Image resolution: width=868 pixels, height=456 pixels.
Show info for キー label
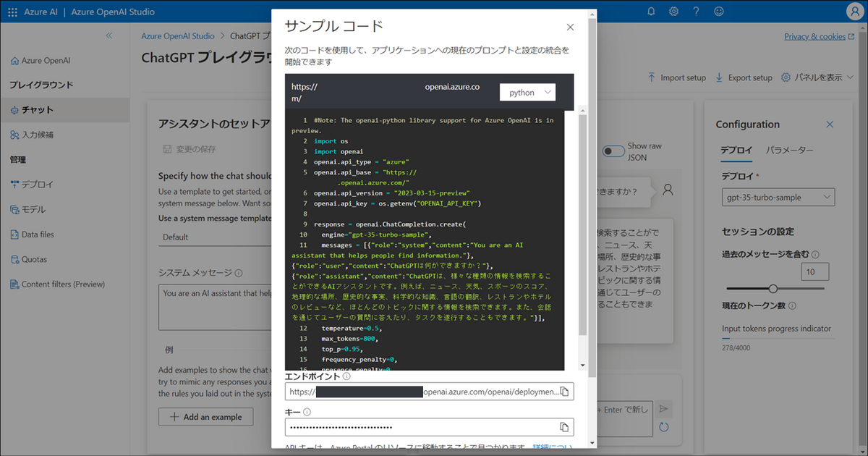coord(307,412)
